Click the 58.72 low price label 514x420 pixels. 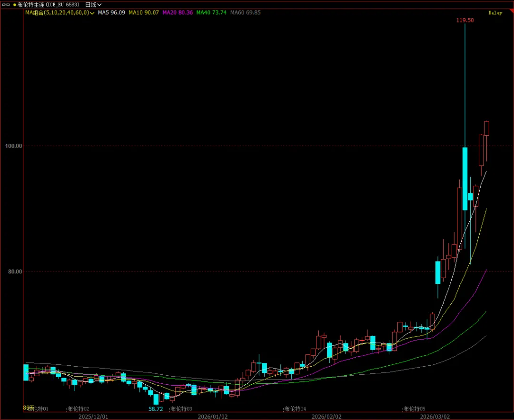tap(156, 409)
